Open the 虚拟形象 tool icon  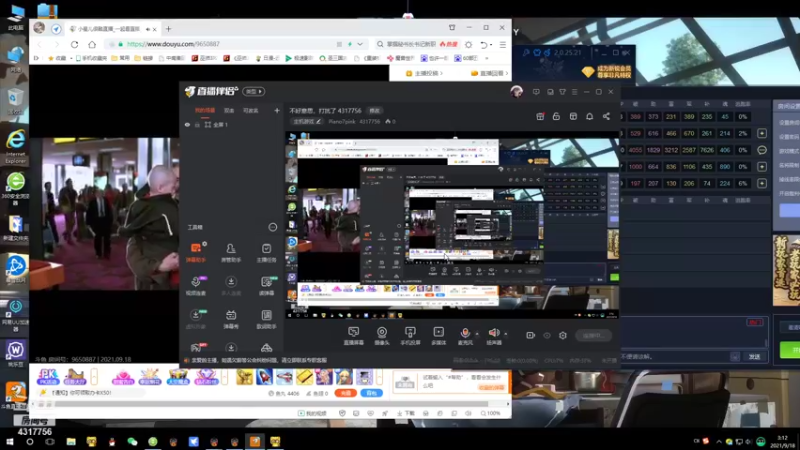(x=195, y=319)
